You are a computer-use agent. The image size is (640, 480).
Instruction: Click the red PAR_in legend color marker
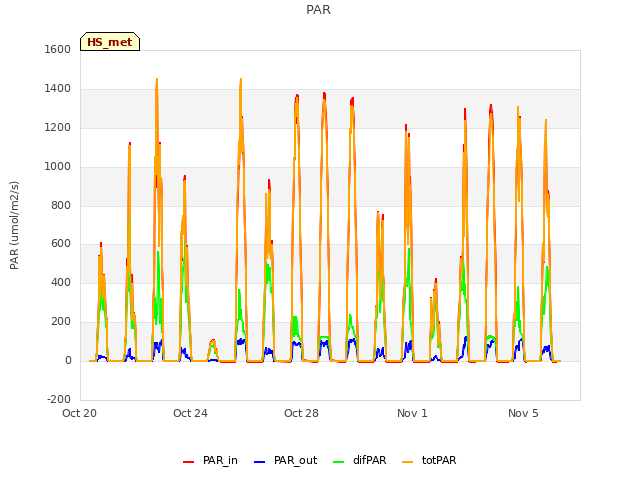click(x=189, y=462)
